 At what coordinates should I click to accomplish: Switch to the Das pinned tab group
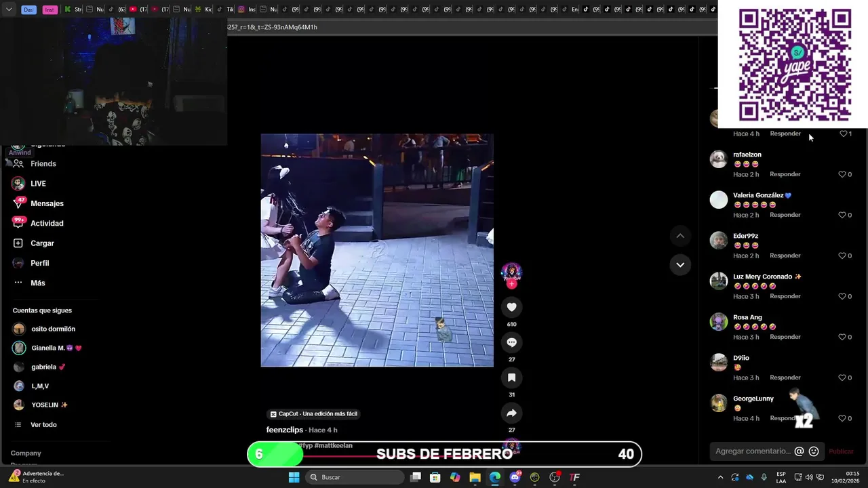click(28, 9)
